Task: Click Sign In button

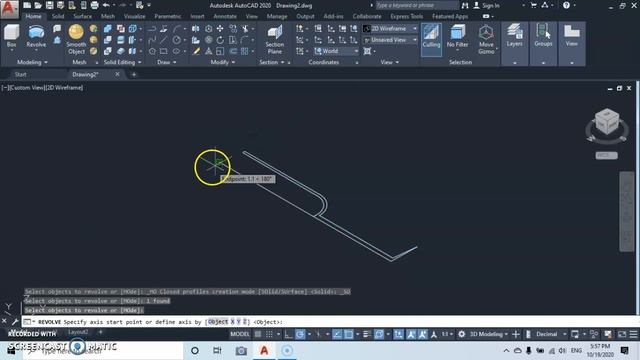Action: (486, 5)
